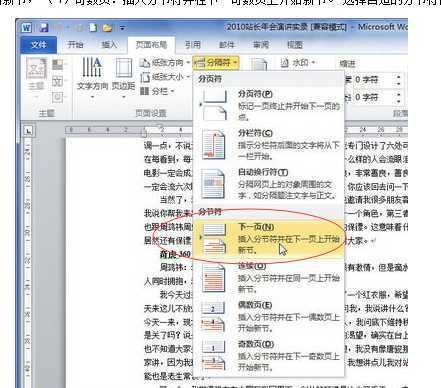The image size is (441, 388).
Task: Switch to the 视图 tab
Action: pyautogui.click(x=295, y=45)
